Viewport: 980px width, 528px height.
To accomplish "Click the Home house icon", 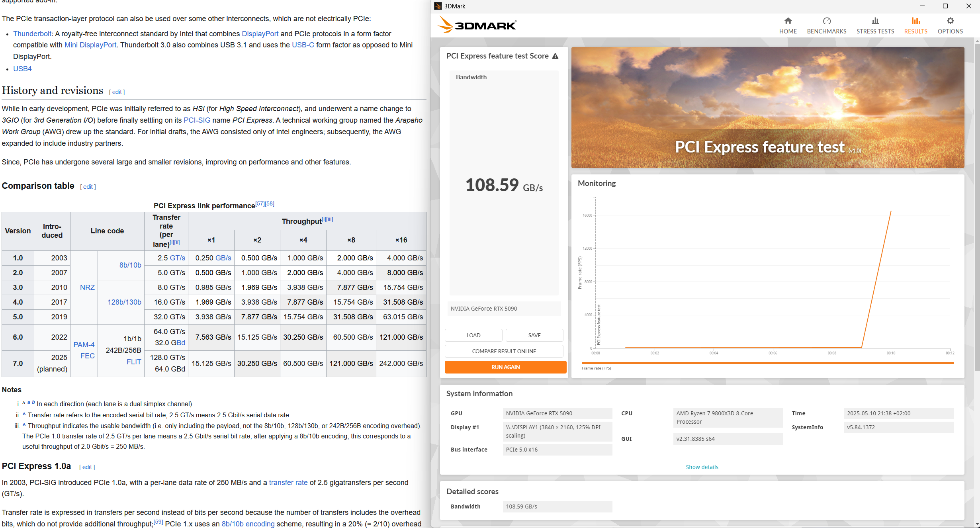I will click(788, 21).
